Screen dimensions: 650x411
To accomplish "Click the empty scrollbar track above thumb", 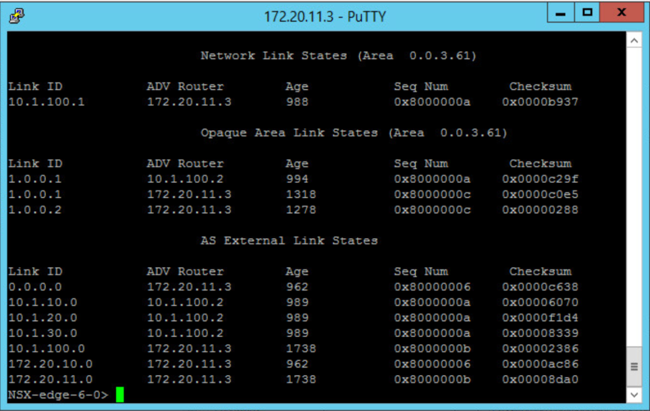I will coord(634,197).
